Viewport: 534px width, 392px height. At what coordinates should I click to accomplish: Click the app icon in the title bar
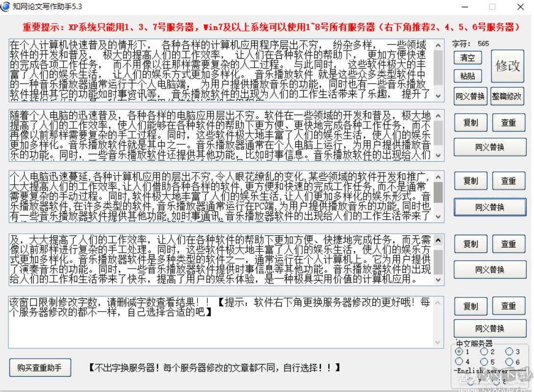[x=7, y=7]
